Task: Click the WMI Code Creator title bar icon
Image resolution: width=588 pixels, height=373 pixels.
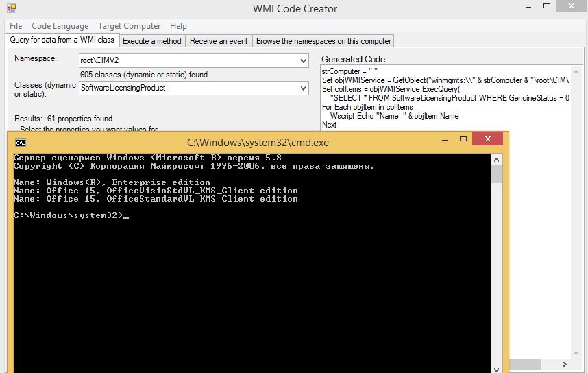Action: [x=11, y=10]
